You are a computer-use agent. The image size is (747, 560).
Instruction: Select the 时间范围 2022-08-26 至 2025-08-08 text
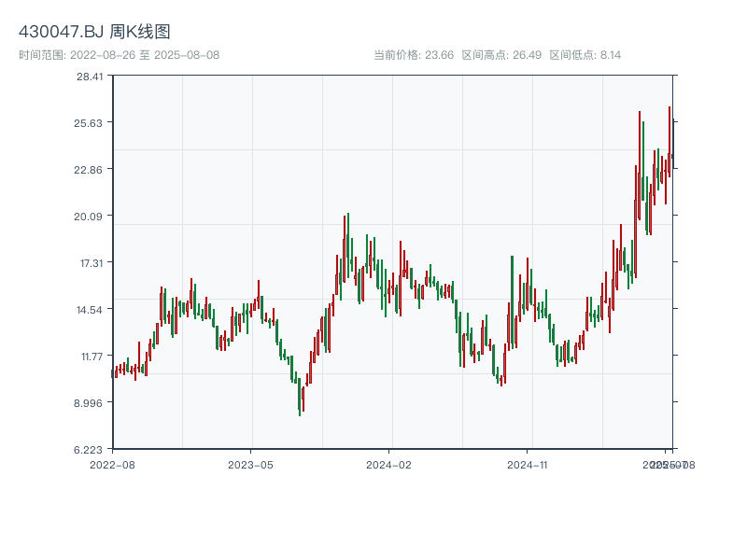pyautogui.click(x=120, y=55)
